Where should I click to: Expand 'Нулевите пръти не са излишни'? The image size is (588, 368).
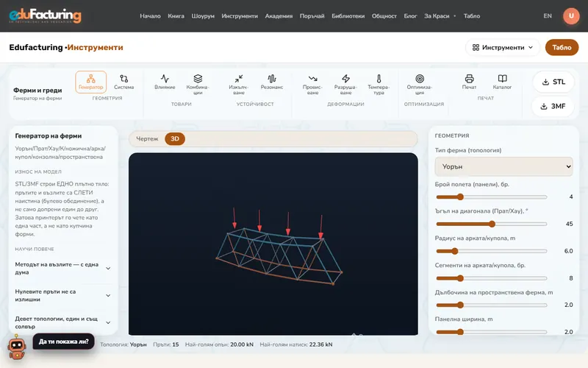[x=62, y=295]
